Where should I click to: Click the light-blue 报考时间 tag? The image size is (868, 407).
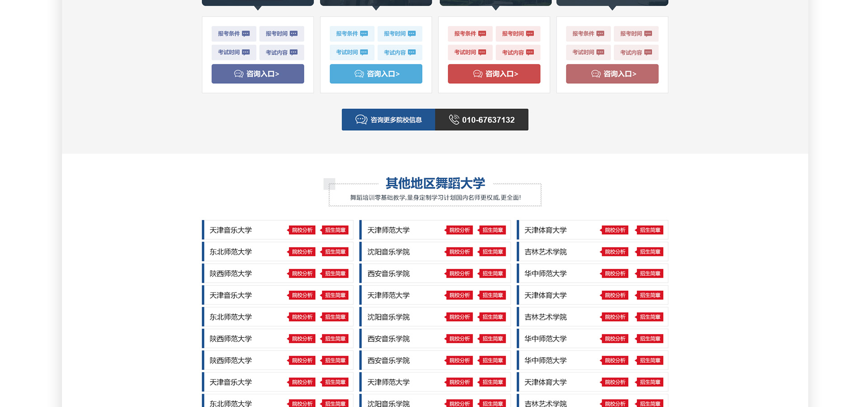click(399, 34)
